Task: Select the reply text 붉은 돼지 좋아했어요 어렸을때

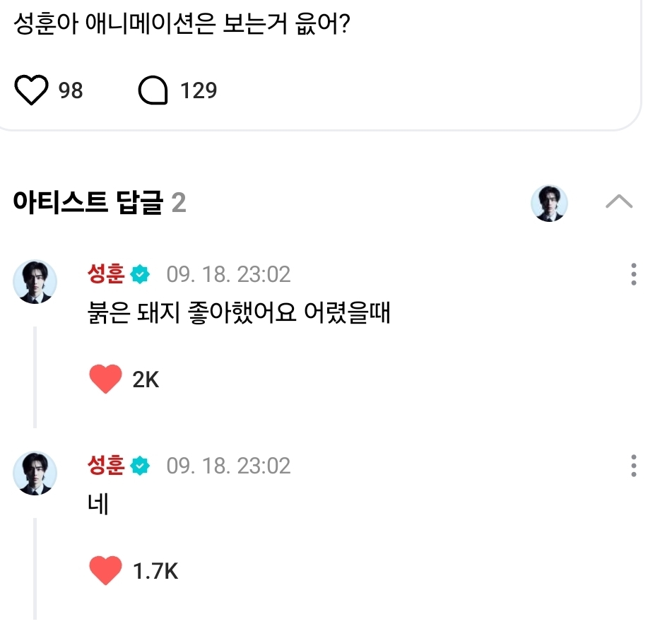Action: click(x=237, y=313)
